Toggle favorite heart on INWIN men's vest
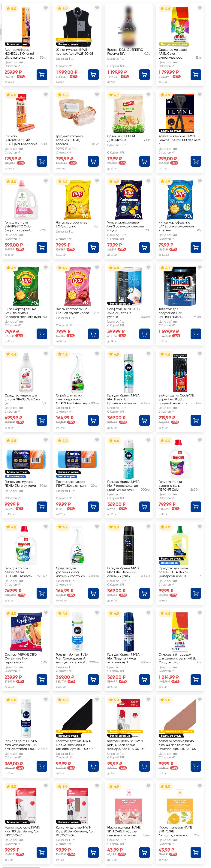The image size is (211, 868). click(97, 8)
